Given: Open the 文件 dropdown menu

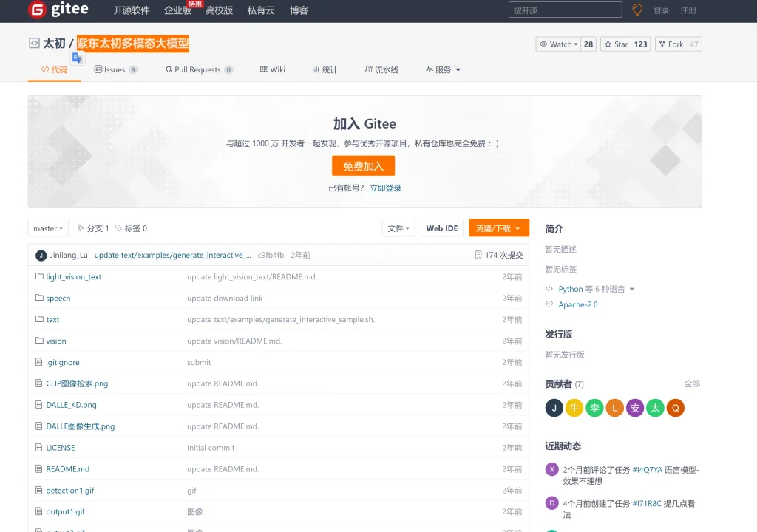Looking at the screenshot, I should tap(398, 228).
